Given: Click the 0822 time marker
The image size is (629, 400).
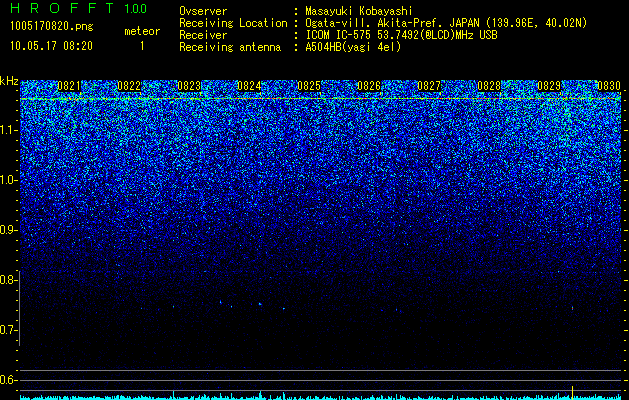Looking at the screenshot, I should (x=129, y=86).
